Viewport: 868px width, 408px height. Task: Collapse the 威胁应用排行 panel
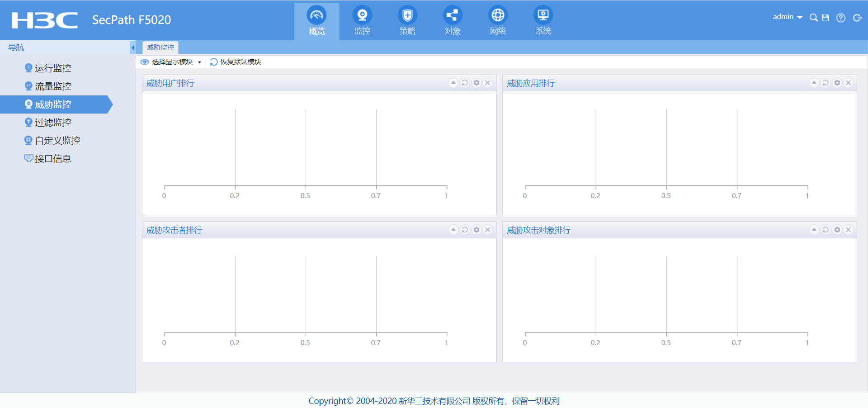click(814, 83)
